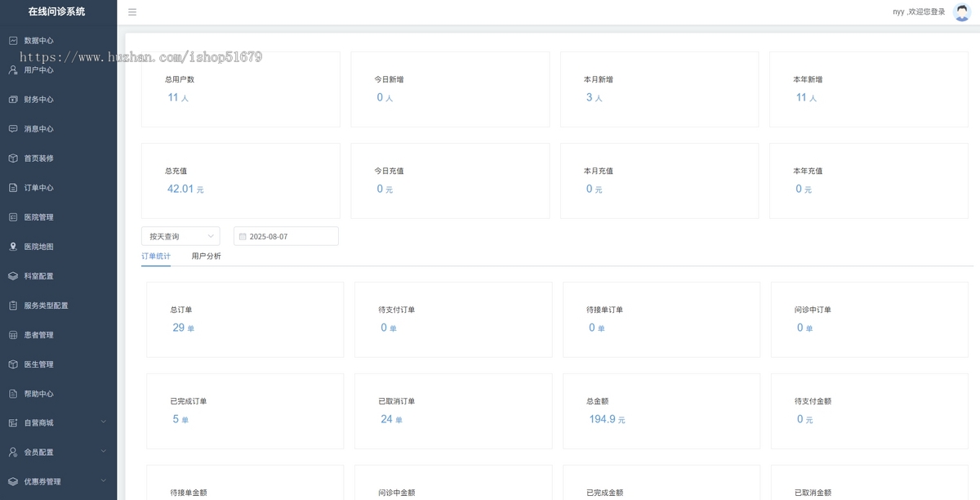
Task: Click the 待接单订单 label
Action: coord(605,310)
